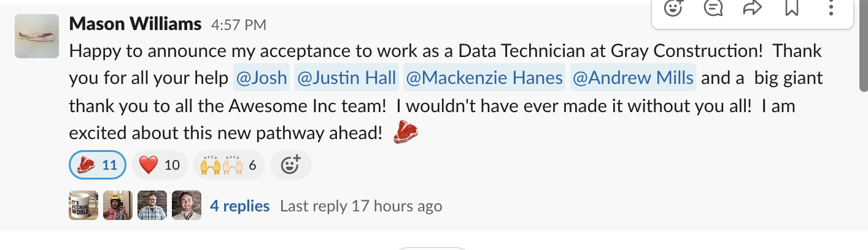Open the @Andrew Mills mention
This screenshot has height=250, width=868.
[x=633, y=78]
